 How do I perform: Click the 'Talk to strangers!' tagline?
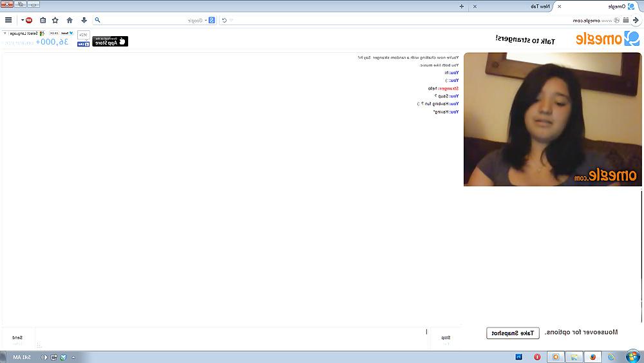click(525, 40)
